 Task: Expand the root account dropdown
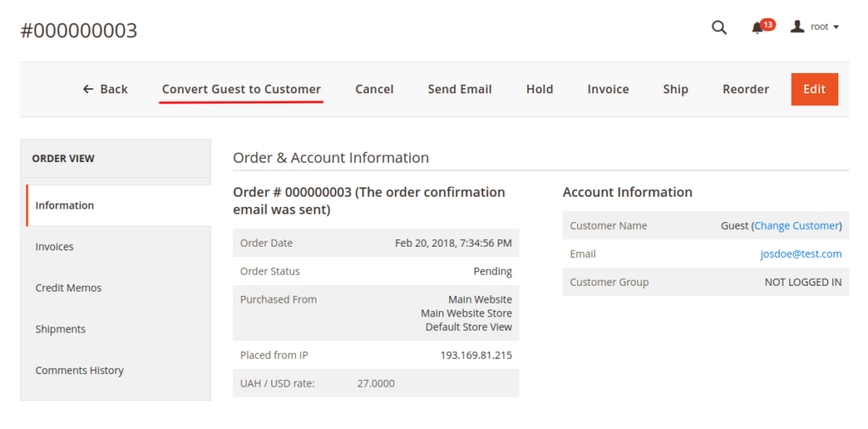click(825, 27)
